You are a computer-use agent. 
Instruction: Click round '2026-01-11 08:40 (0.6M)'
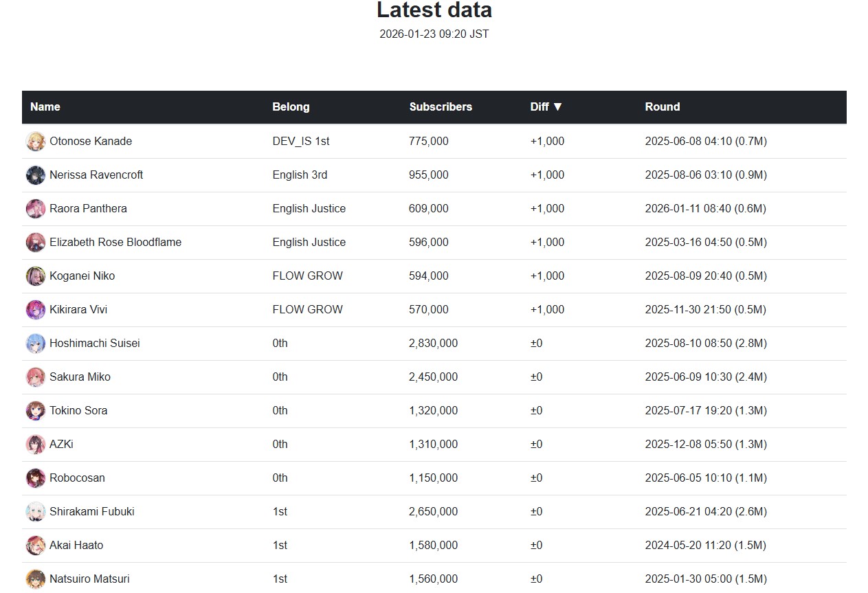706,209
